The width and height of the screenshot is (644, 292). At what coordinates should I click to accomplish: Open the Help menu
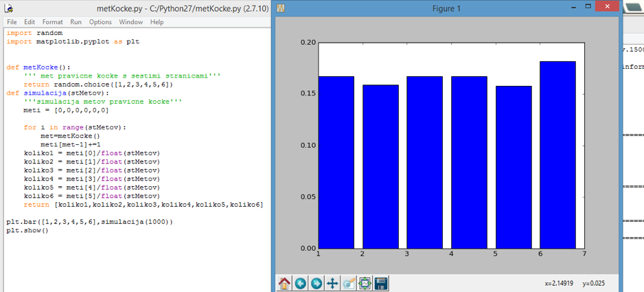tap(157, 22)
